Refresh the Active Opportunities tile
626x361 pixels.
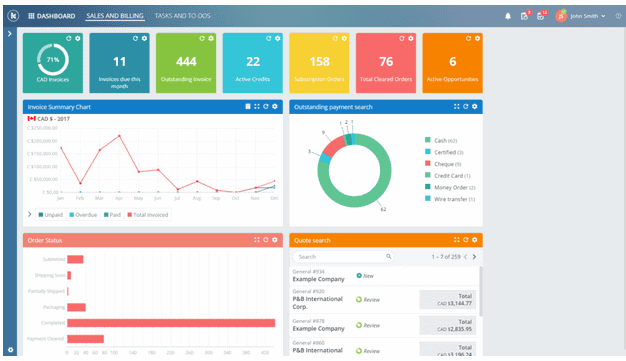[469, 38]
